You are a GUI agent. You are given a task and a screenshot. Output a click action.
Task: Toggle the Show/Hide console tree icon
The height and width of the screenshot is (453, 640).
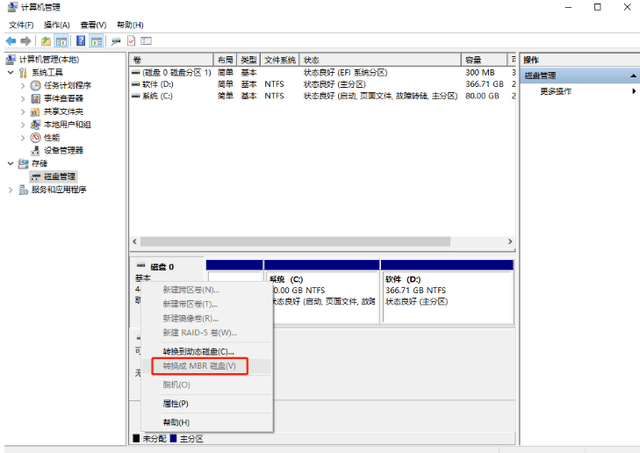click(62, 41)
